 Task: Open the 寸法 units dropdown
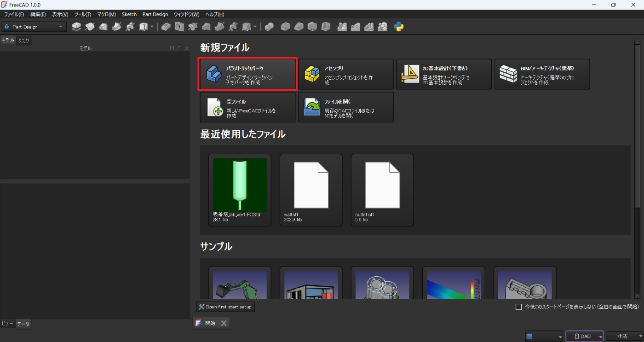pos(624,336)
